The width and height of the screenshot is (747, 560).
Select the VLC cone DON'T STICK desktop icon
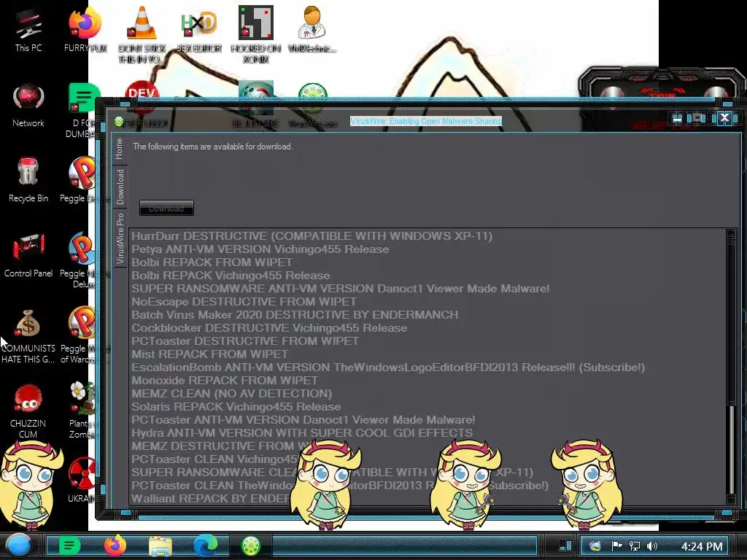(x=142, y=34)
